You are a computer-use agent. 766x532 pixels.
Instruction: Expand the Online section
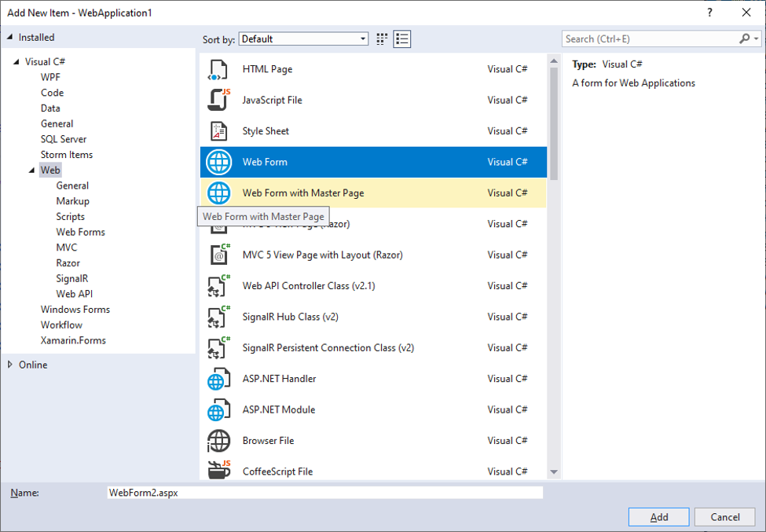(x=12, y=364)
